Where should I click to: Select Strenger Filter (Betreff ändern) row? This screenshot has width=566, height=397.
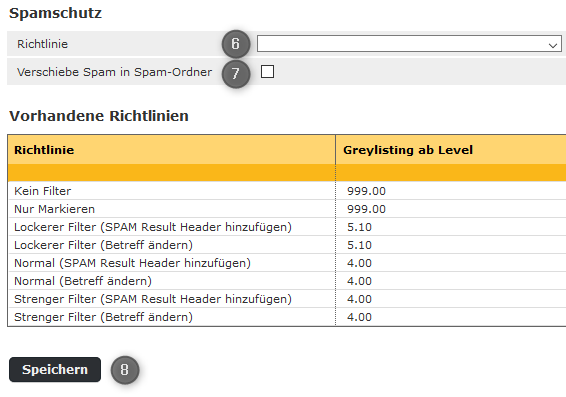click(287, 317)
